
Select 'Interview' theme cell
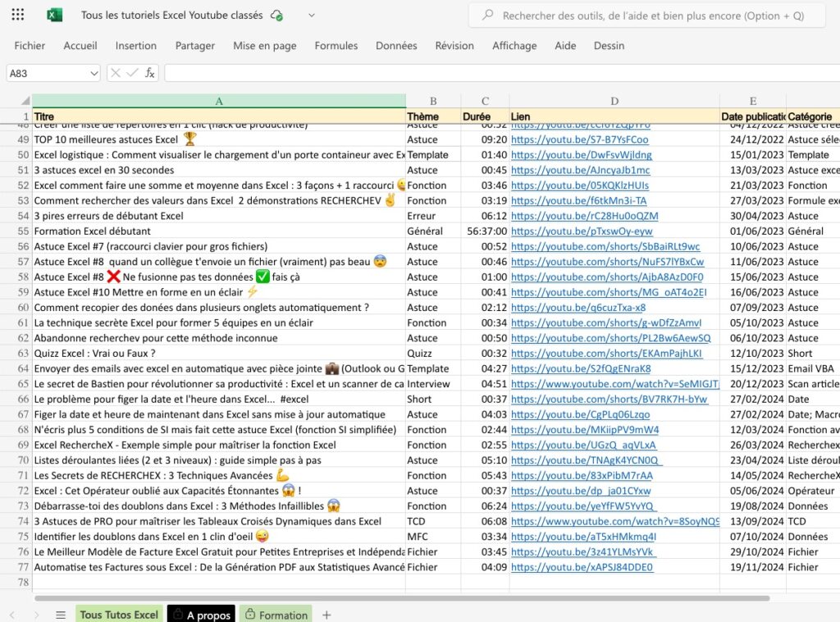coord(433,384)
